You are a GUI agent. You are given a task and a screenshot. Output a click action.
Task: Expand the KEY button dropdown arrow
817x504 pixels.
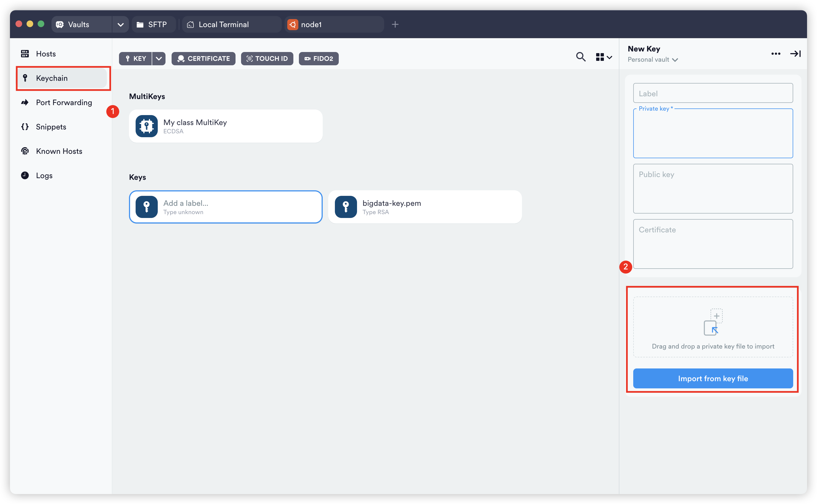pyautogui.click(x=159, y=59)
